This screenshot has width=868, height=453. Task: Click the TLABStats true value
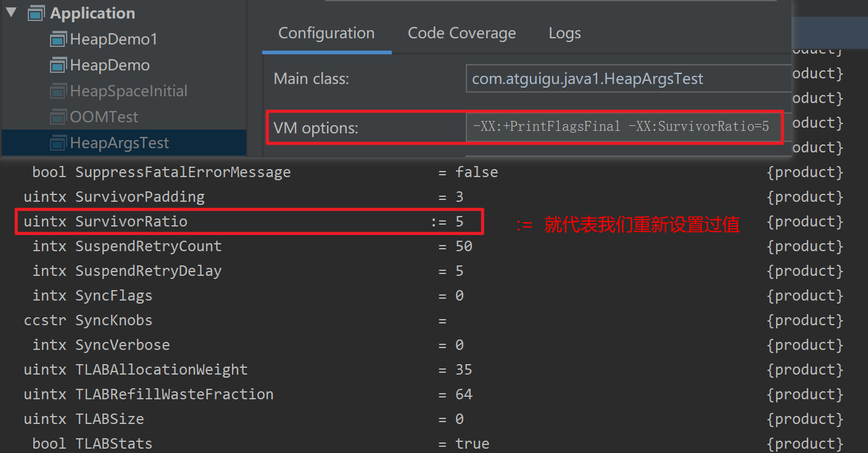pyautogui.click(x=472, y=444)
